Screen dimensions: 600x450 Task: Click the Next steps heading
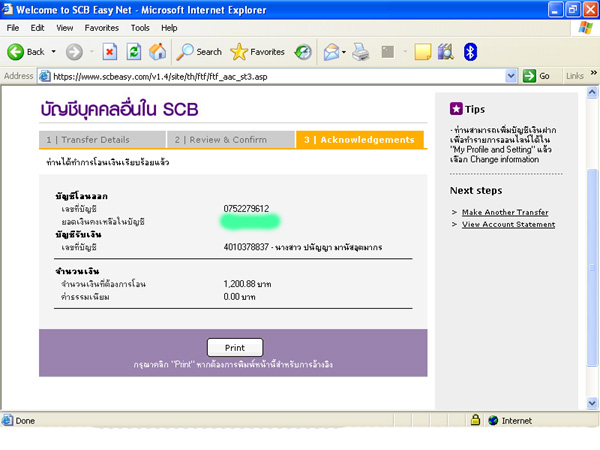[476, 191]
